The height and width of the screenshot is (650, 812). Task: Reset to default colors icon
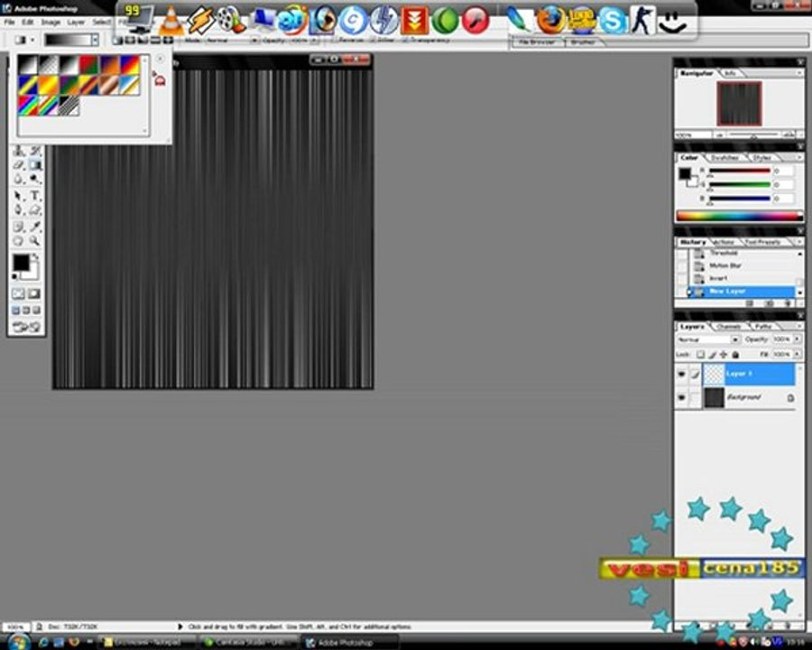coord(15,277)
